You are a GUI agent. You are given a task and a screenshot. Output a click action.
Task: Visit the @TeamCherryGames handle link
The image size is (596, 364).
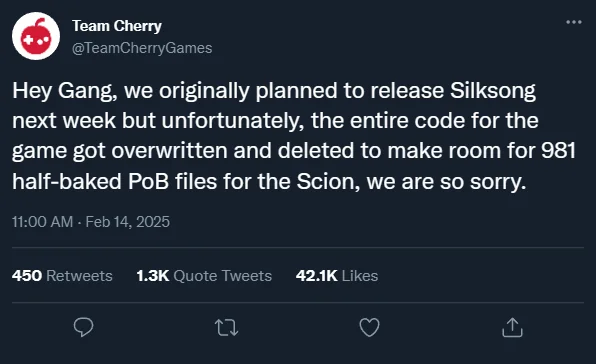(142, 48)
